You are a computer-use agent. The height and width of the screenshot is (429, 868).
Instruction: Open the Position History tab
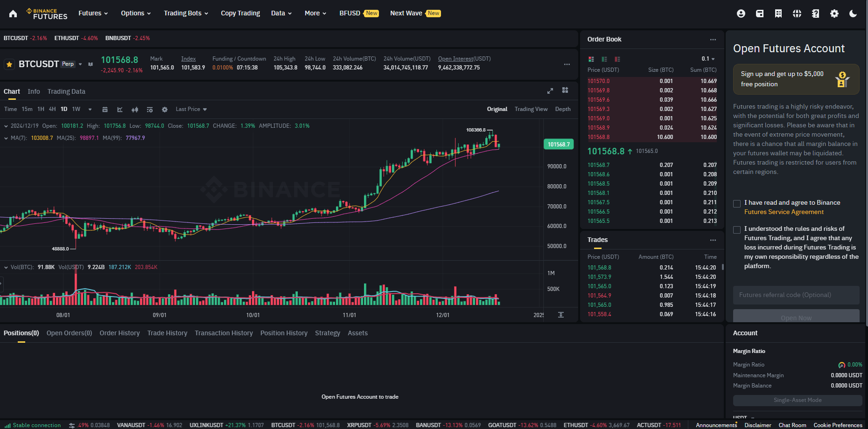(x=284, y=333)
